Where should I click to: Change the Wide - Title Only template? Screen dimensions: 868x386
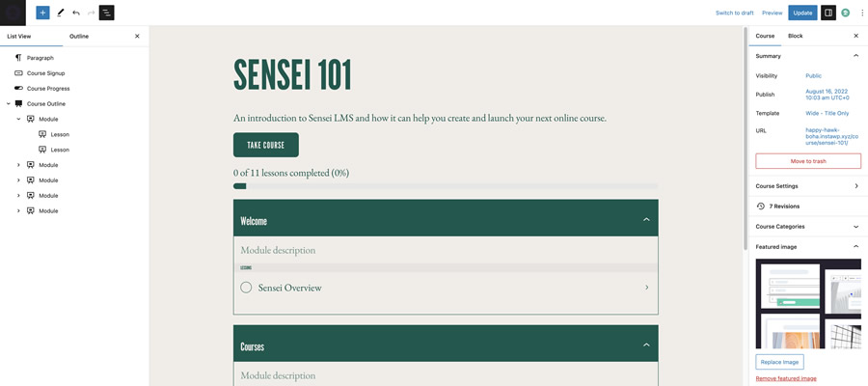pyautogui.click(x=827, y=113)
